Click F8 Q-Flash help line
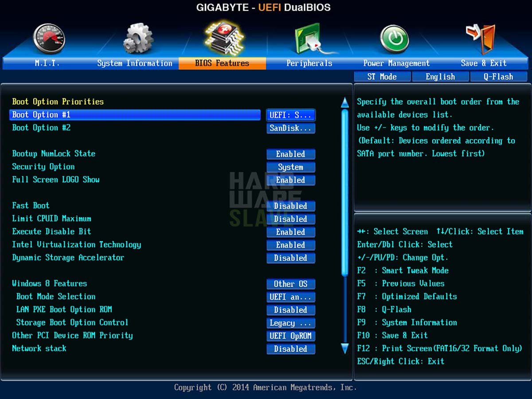 coord(384,309)
